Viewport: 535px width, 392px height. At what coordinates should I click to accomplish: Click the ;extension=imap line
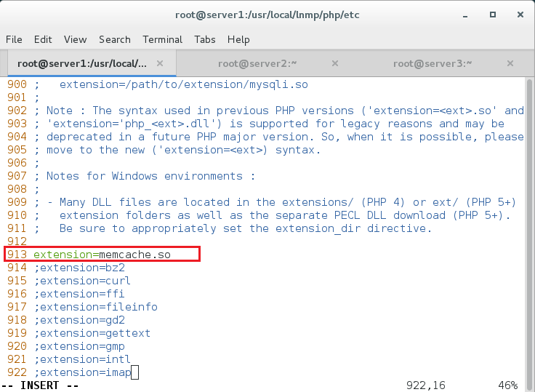pos(82,372)
